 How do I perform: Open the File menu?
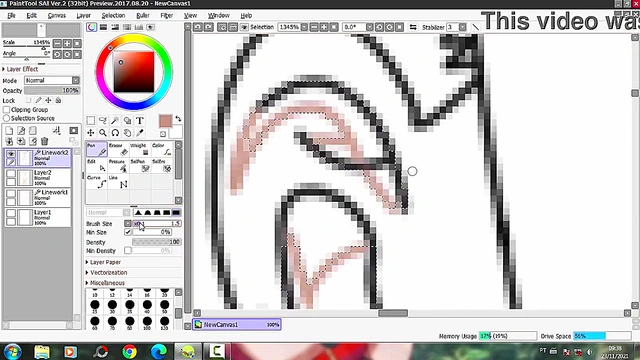tap(11, 16)
